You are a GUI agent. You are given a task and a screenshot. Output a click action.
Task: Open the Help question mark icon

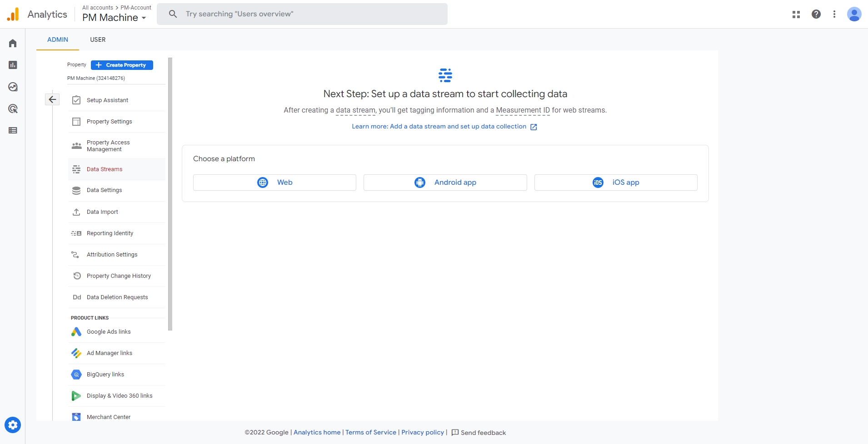[816, 14]
